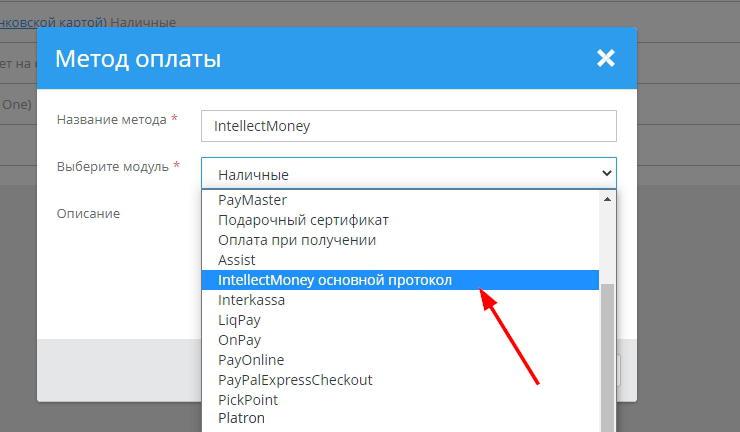Select Оплата при получении option
The width and height of the screenshot is (740, 432).
[297, 240]
